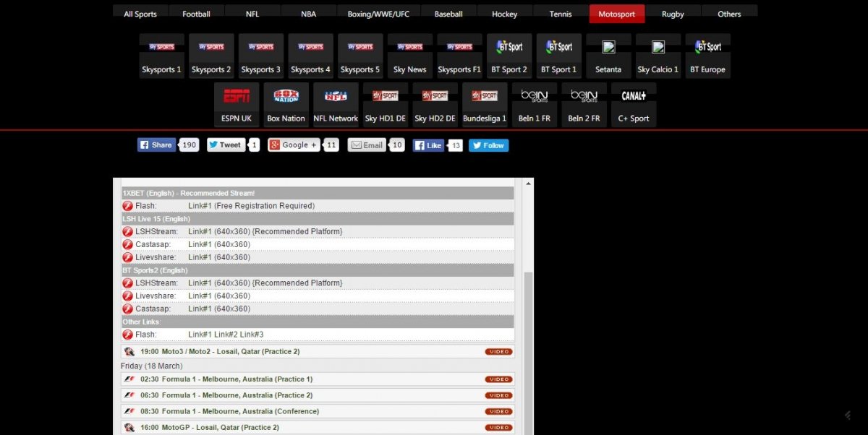Open the Skysports 1 channel tile
Image resolution: width=868 pixels, height=435 pixels.
(x=162, y=56)
